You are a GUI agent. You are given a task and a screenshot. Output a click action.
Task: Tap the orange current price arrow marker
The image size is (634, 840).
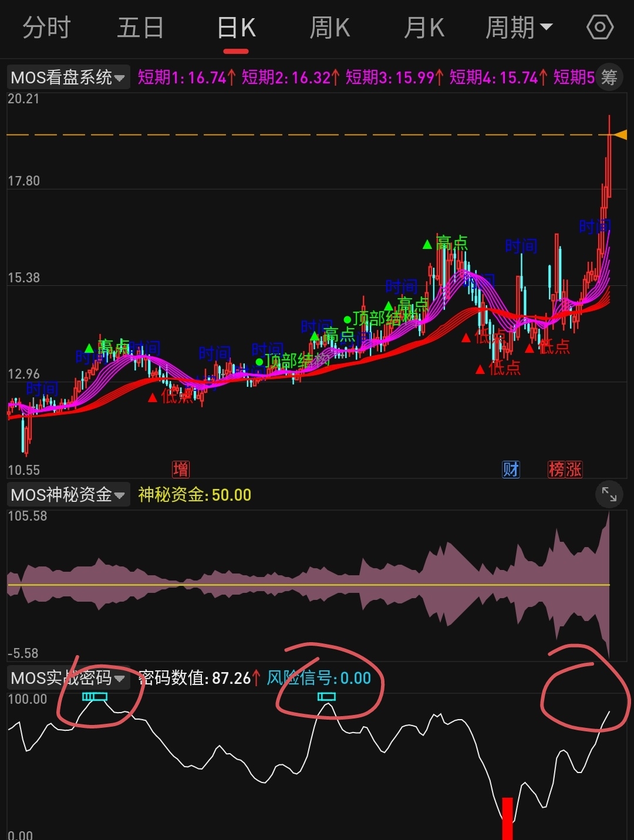pyautogui.click(x=620, y=135)
